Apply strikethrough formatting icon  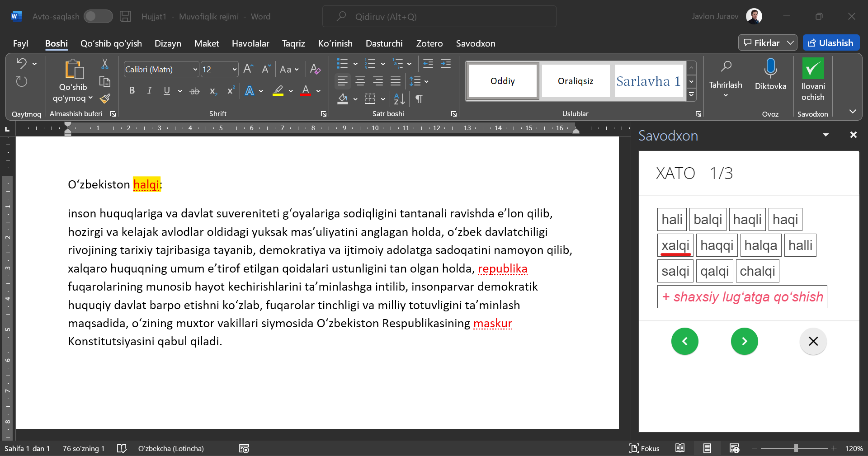194,91
